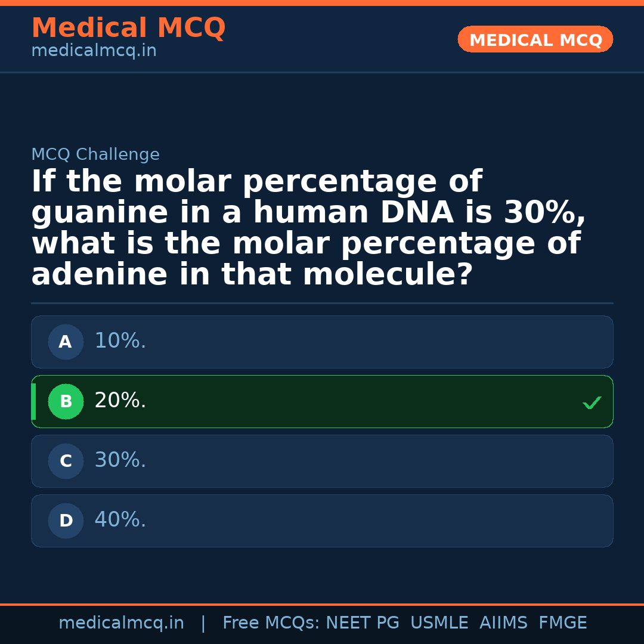The width and height of the screenshot is (644, 644).
Task: Open the medicalmcq.in link in the footer
Action: (x=121, y=623)
